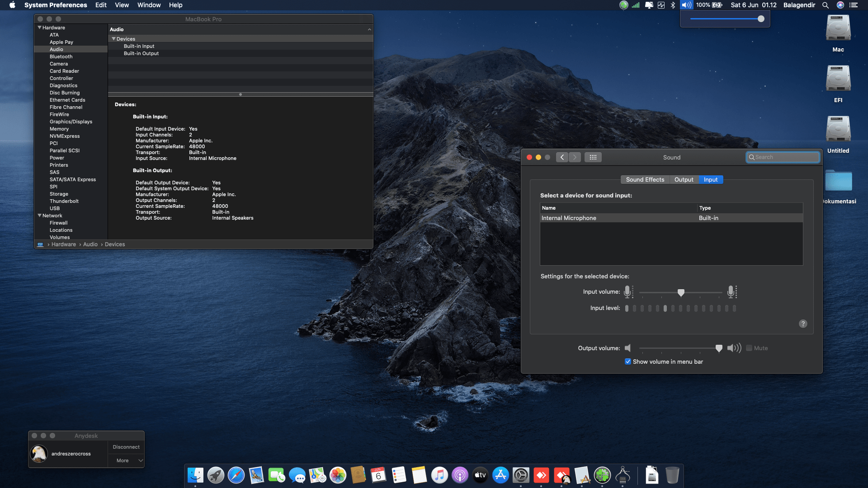Toggle the Mute checkbox
The width and height of the screenshot is (868, 488).
(749, 348)
